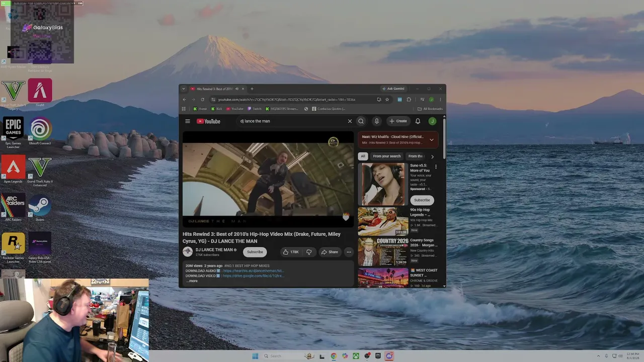This screenshot has height=362, width=644.
Task: Select the ARC Raiders desktop icon
Action: (x=13, y=208)
